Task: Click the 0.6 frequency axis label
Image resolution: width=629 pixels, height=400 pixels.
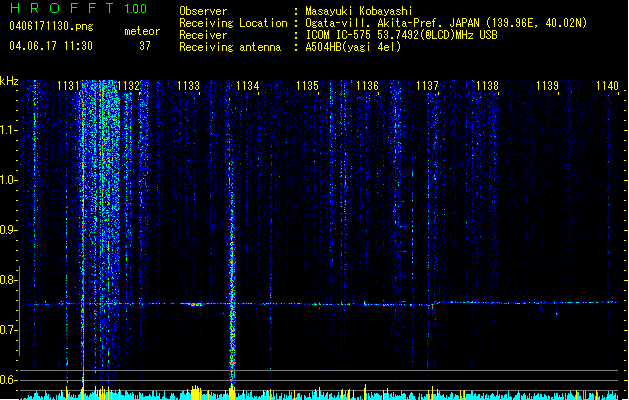Action: [x=9, y=380]
